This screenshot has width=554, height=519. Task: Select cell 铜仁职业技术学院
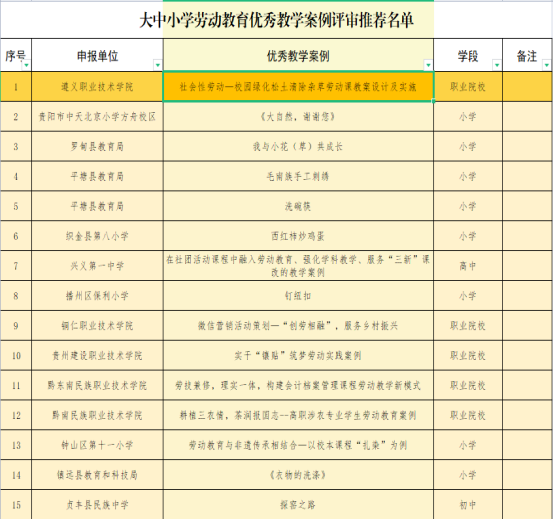[98, 326]
